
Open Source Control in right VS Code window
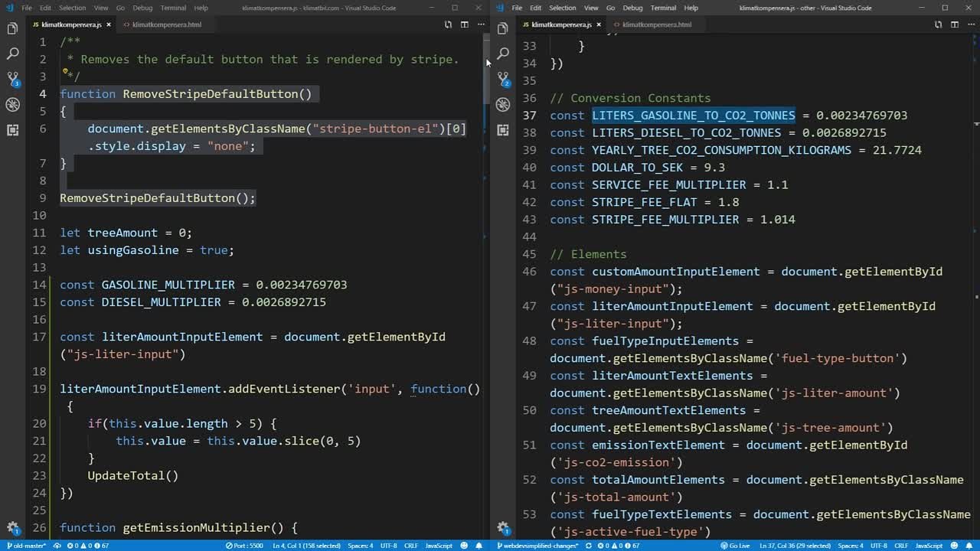point(502,79)
